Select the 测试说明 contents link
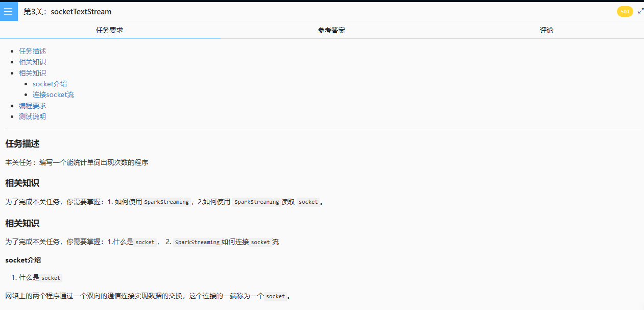The height and width of the screenshot is (310, 644). (x=33, y=116)
